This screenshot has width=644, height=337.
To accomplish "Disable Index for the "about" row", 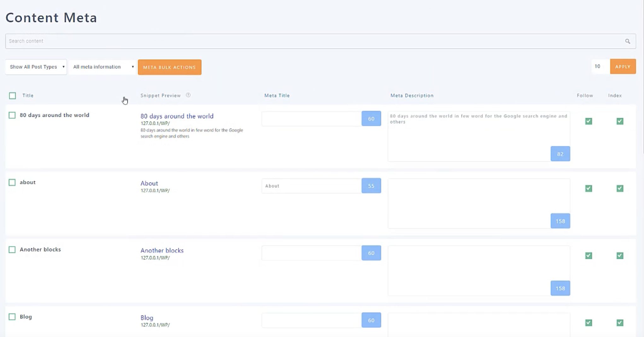I will click(x=620, y=188).
